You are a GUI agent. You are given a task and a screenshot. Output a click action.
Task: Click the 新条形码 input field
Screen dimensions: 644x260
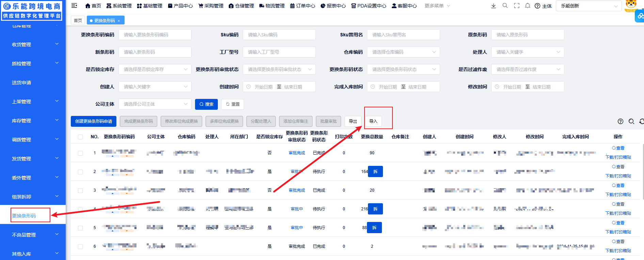click(155, 52)
